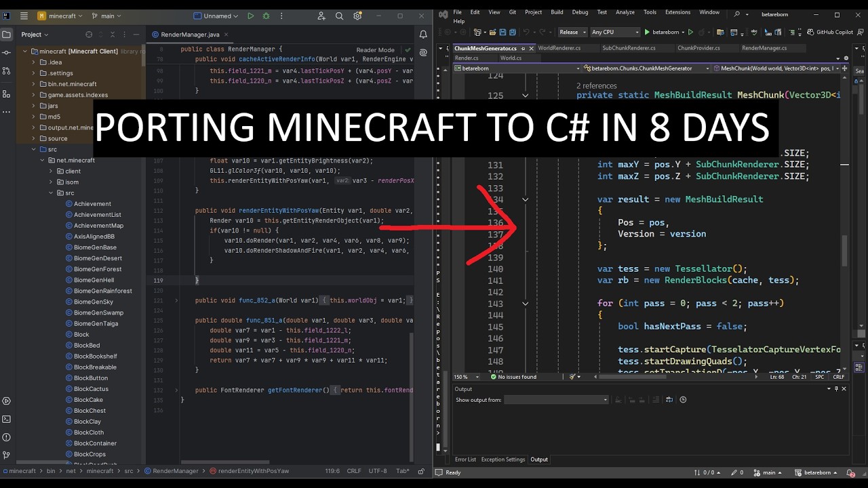
Task: Pin the ChunkMeshGenerator.cs tab
Action: 522,48
